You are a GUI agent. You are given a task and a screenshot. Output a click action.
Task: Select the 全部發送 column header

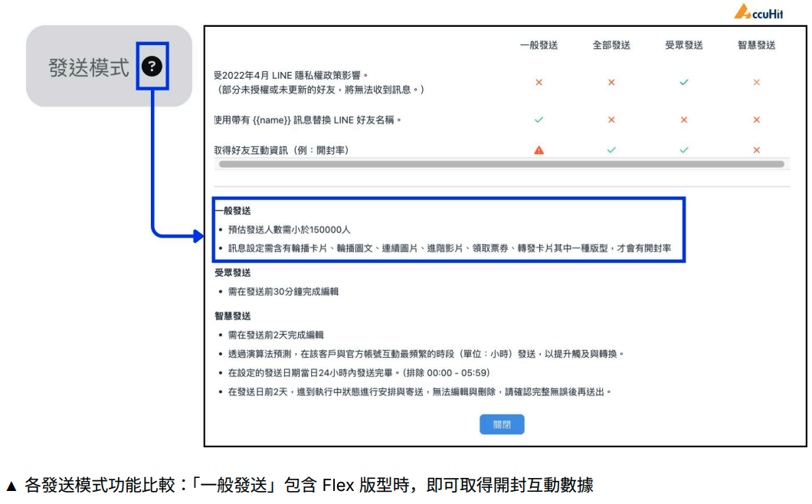[x=611, y=45]
